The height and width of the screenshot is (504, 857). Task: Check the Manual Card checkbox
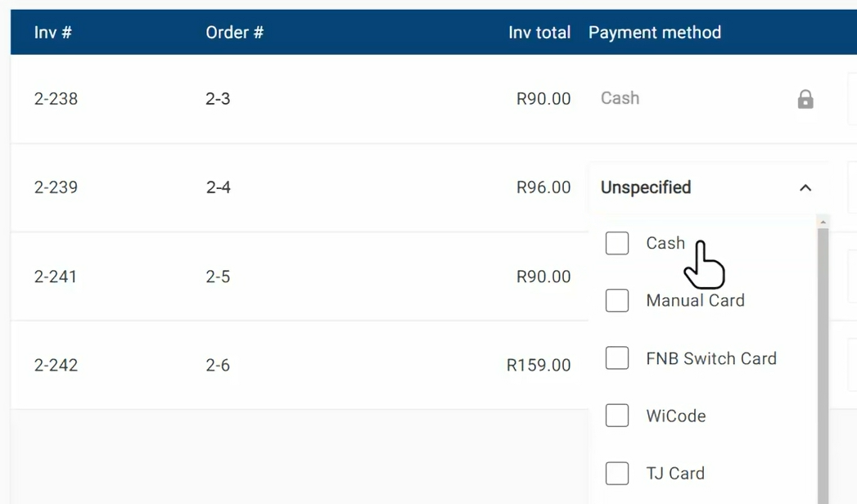pyautogui.click(x=617, y=300)
